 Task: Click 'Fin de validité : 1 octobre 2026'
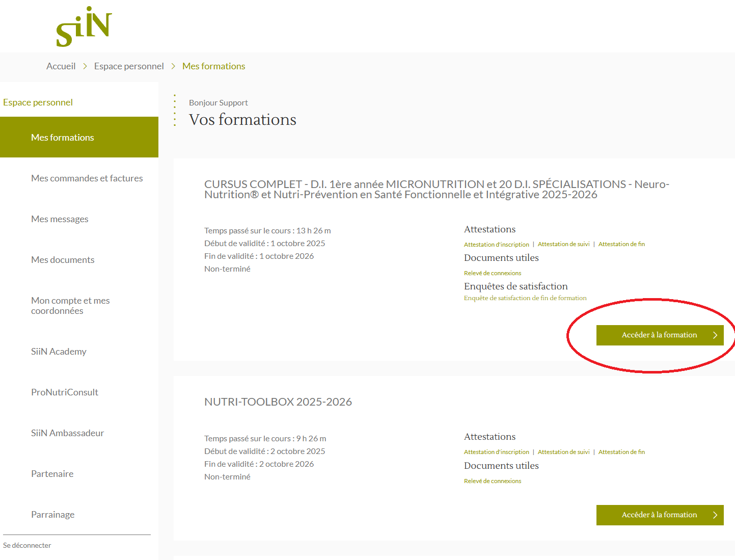pyautogui.click(x=259, y=256)
